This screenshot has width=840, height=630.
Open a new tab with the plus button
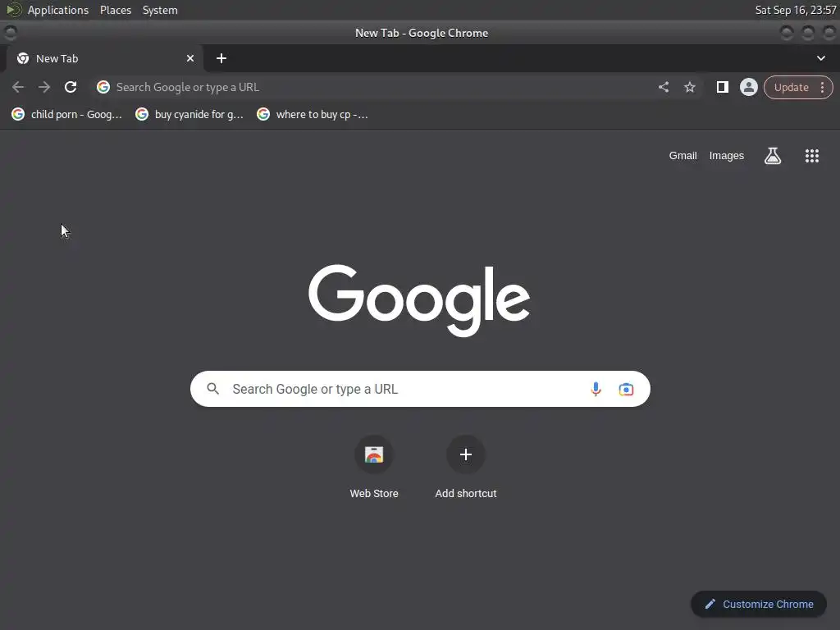[221, 58]
